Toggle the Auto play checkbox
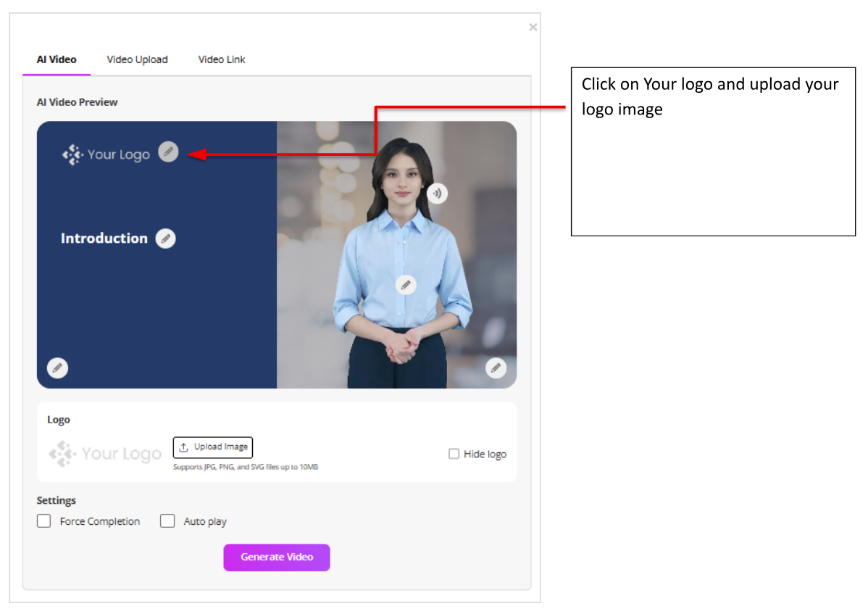This screenshot has width=868, height=614. (167, 521)
